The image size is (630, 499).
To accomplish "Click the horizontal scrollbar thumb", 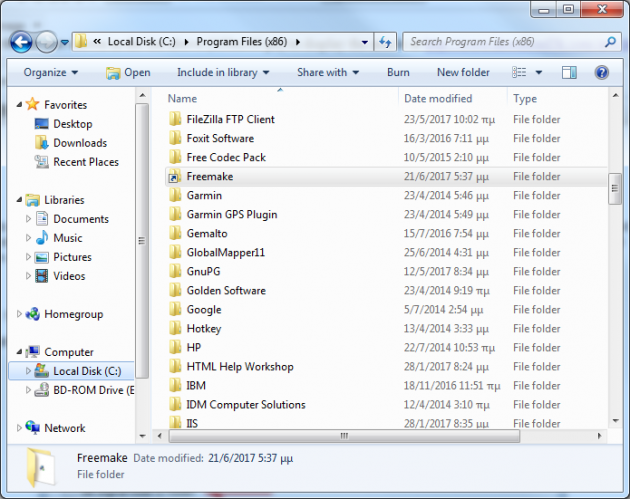I will click(344, 436).
